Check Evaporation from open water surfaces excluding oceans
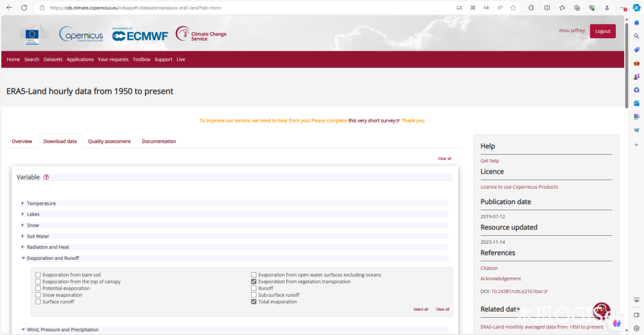The image size is (644, 335). point(254,275)
